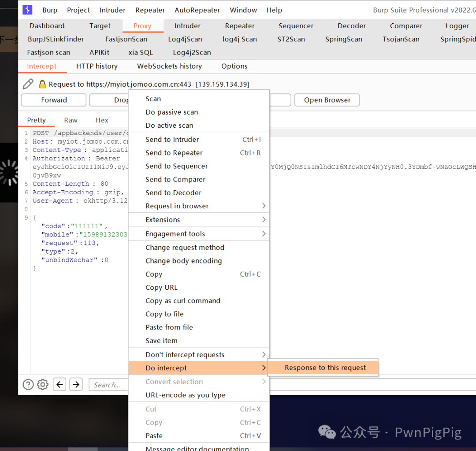Image resolution: width=476 pixels, height=451 pixels.
Task: Open the xia SQL extension tab
Action: point(141,52)
